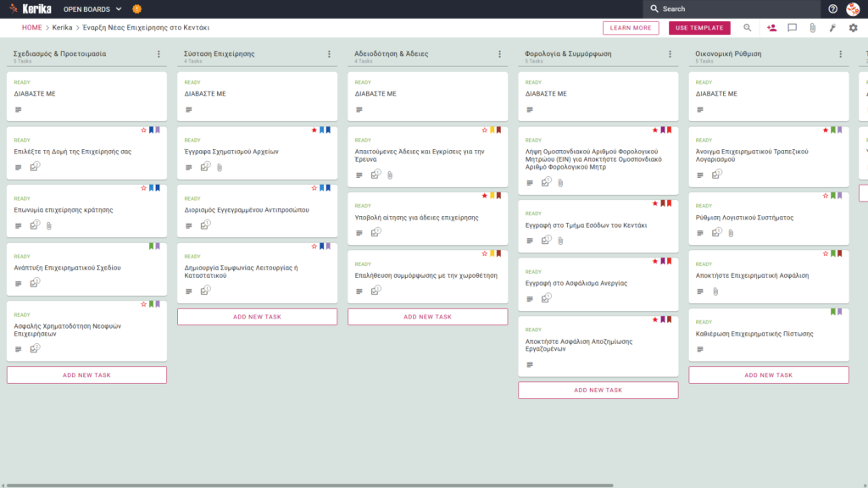Open column menu for Φορολογία & Συμμόρφωση
Viewport: 868px width, 488px height.
point(670,54)
